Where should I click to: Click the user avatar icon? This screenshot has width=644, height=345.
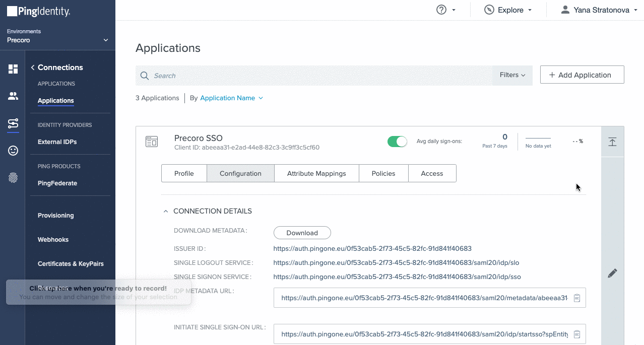coord(565,10)
